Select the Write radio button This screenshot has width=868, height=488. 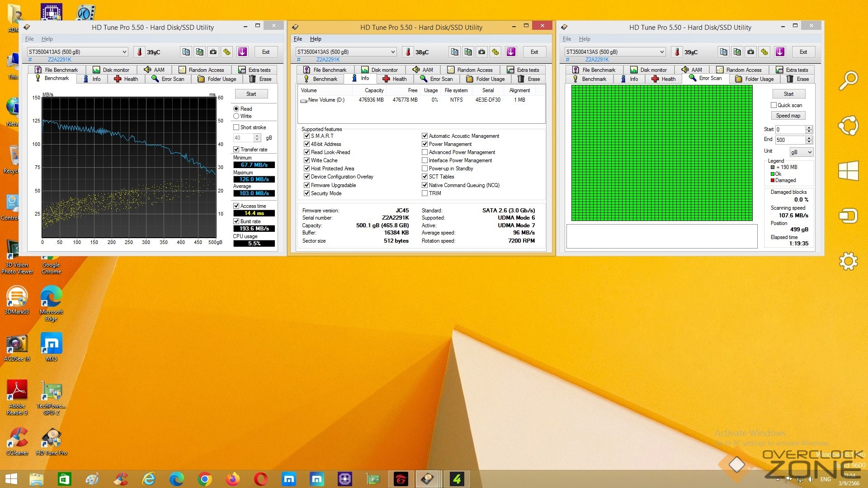[236, 116]
